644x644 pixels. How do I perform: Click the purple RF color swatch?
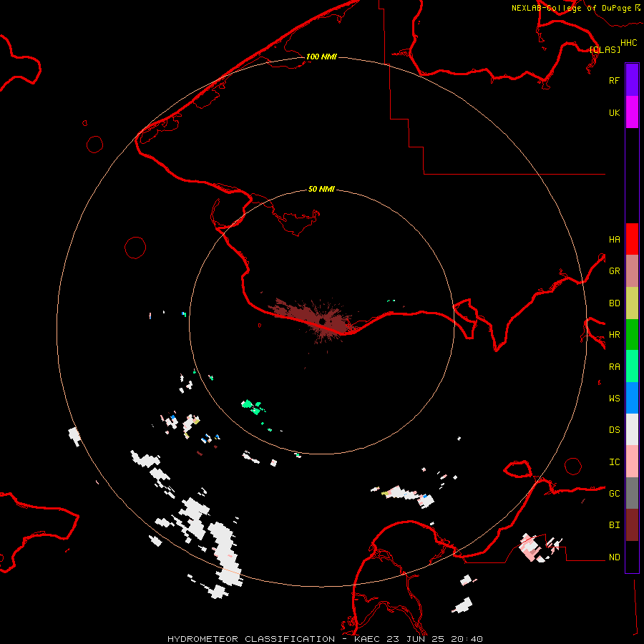click(x=632, y=80)
